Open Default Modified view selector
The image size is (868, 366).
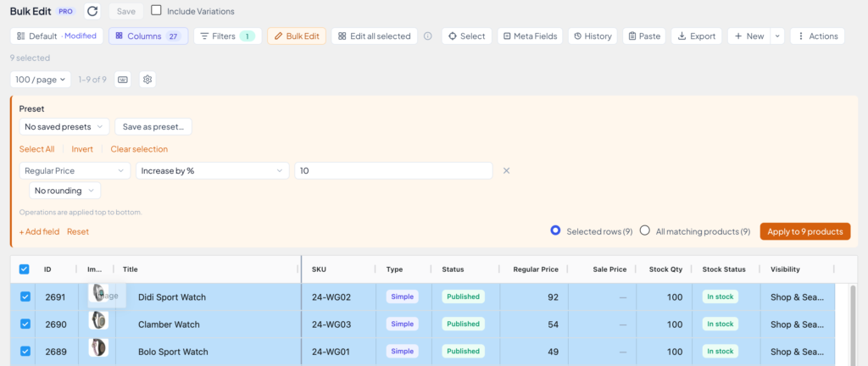click(x=57, y=36)
